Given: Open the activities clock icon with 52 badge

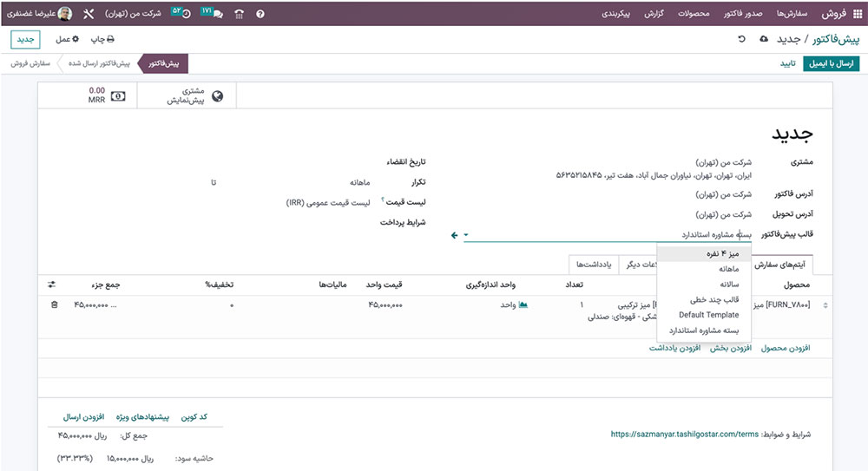Looking at the screenshot, I should coord(184,14).
